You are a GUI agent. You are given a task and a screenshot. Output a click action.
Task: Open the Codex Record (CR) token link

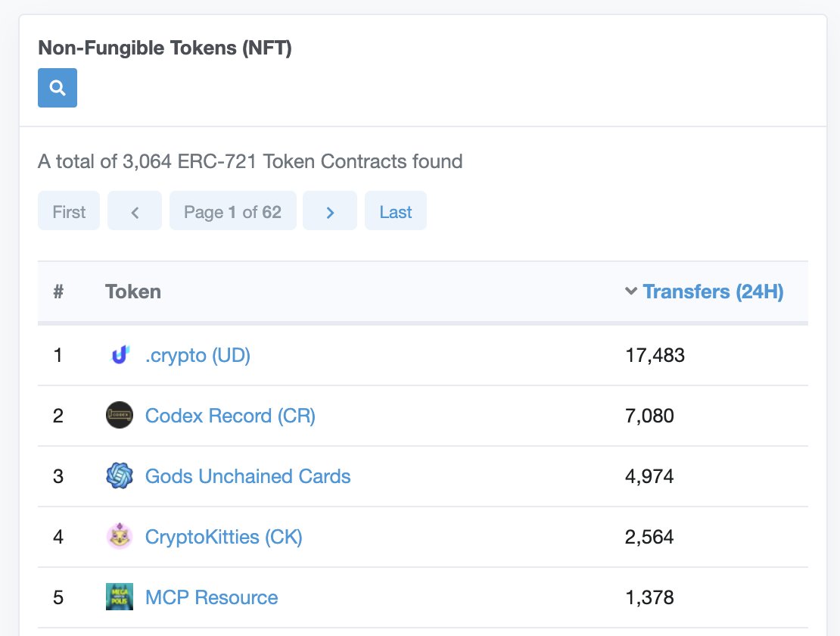230,416
